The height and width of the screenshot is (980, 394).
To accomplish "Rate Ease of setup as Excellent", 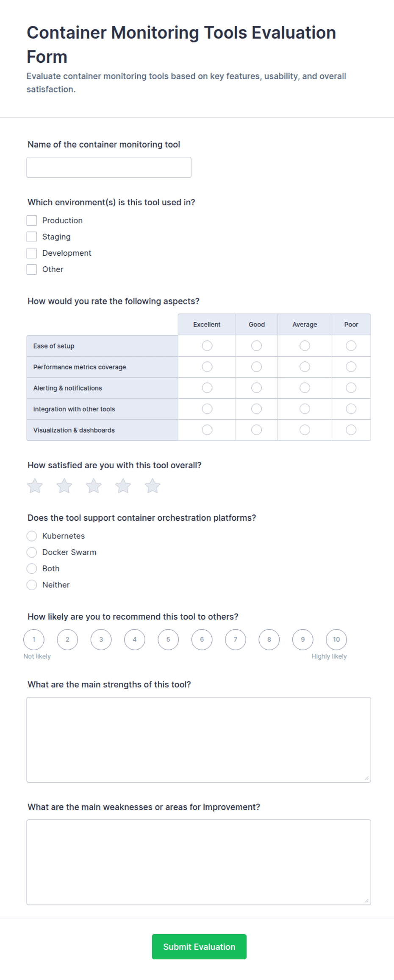I will (x=207, y=346).
